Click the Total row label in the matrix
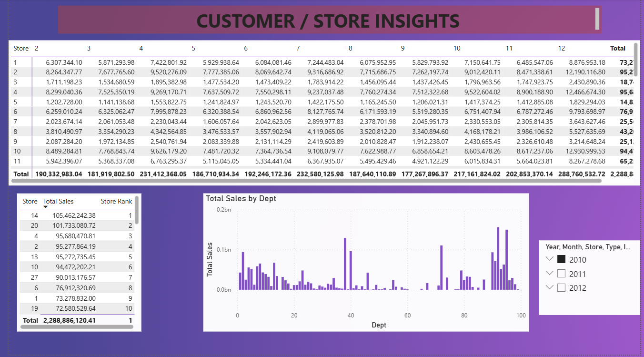 coord(21,174)
